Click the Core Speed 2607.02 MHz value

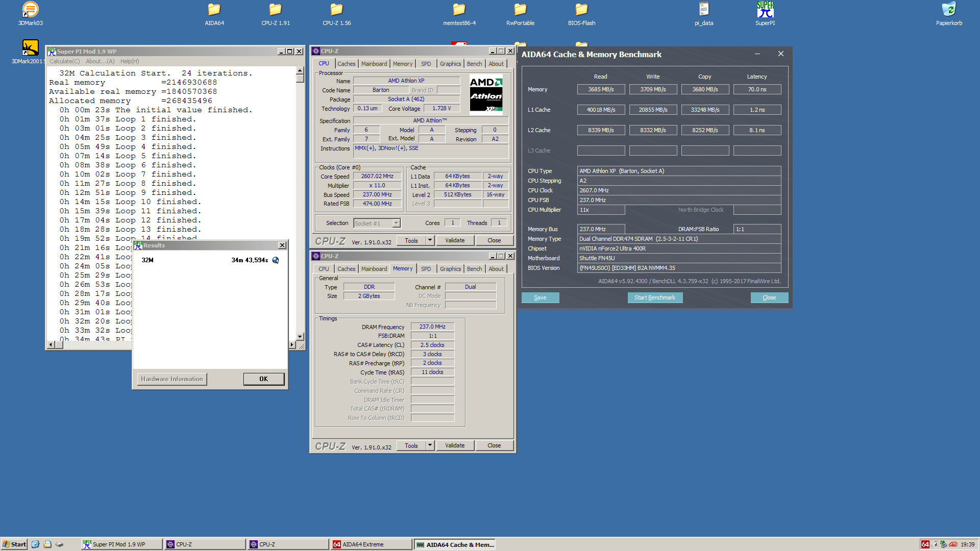(x=377, y=177)
